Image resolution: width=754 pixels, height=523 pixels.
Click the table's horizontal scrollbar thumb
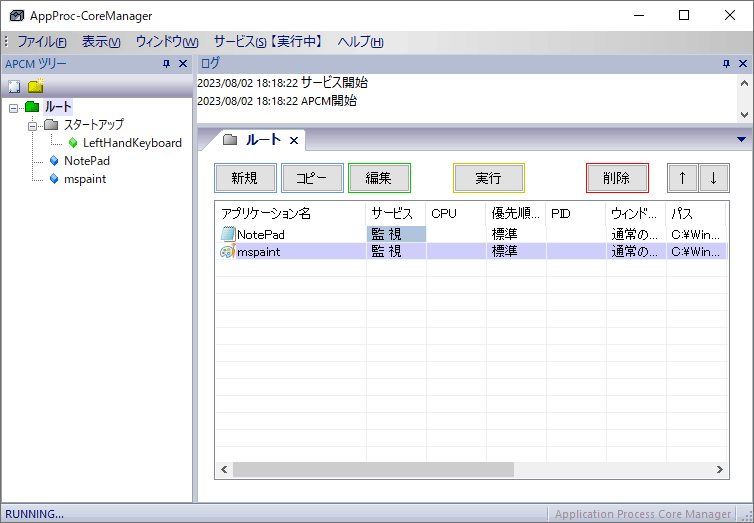click(373, 470)
